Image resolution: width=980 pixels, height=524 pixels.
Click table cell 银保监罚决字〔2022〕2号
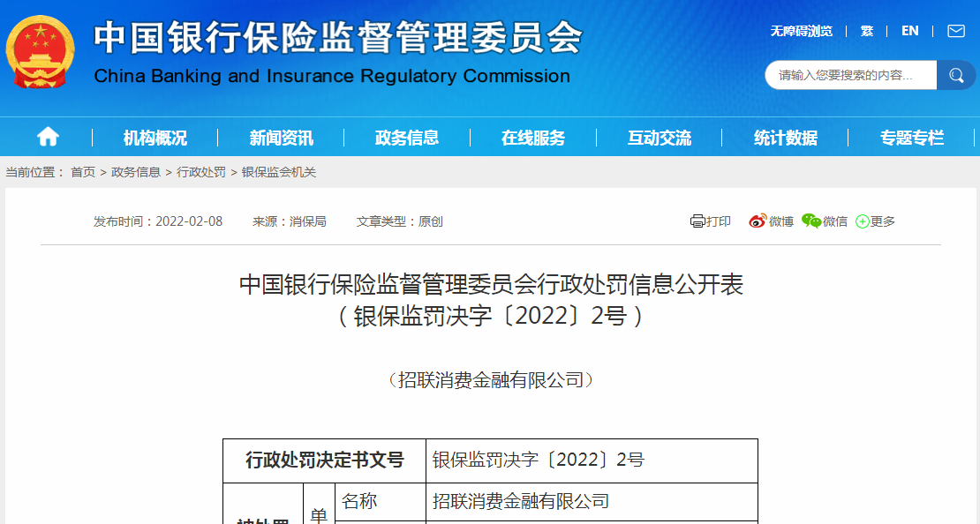pos(592,460)
